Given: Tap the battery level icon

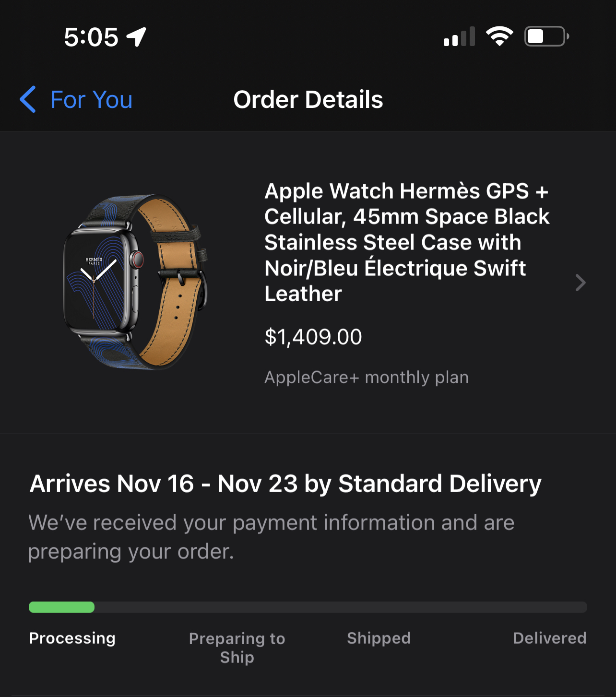Looking at the screenshot, I should [x=546, y=36].
